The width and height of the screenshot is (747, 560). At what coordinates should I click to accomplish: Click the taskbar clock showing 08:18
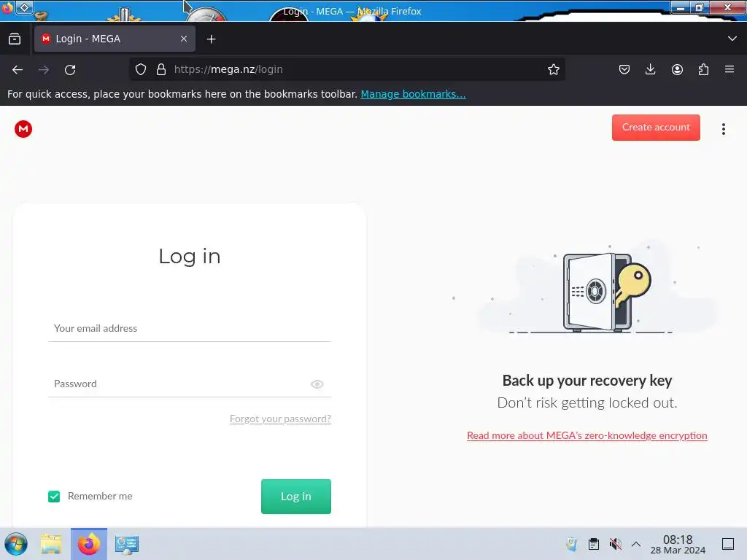tap(678, 544)
